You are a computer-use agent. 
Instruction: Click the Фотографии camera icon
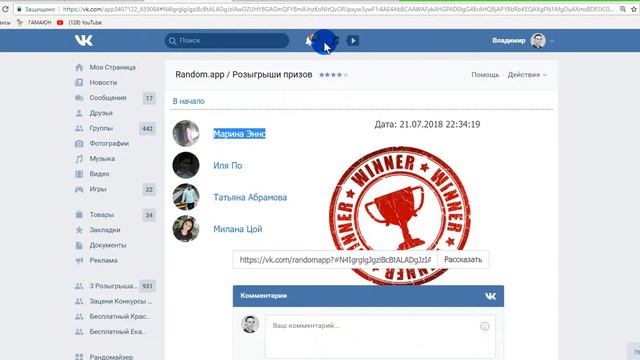79,144
